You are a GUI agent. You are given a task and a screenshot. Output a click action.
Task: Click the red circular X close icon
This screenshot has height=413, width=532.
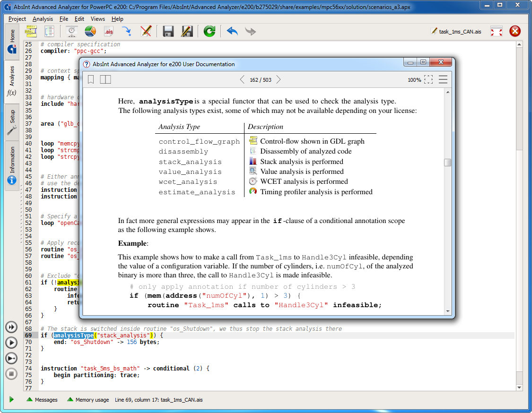(x=515, y=31)
